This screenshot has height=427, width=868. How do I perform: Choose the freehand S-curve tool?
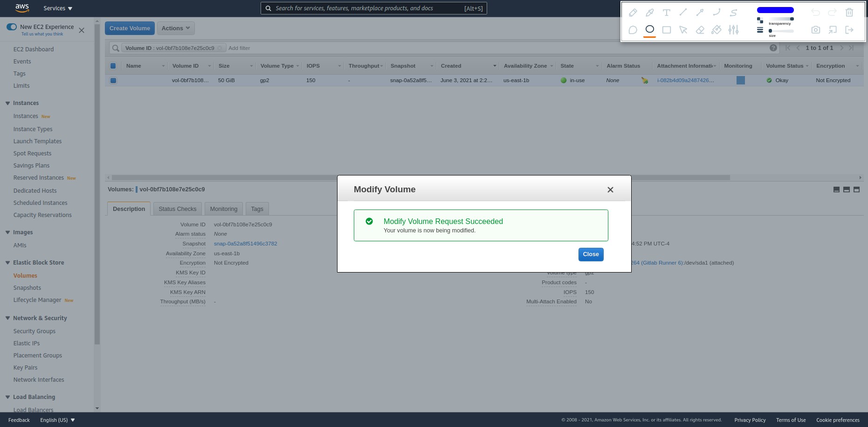coord(733,13)
